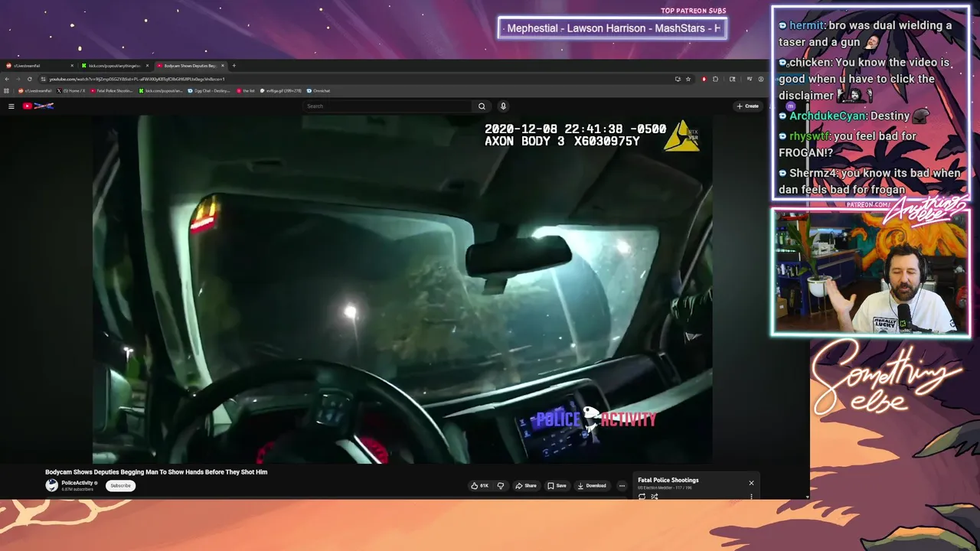Open the PoliceActivity channel avatar
This screenshot has height=551, width=980.
click(51, 485)
